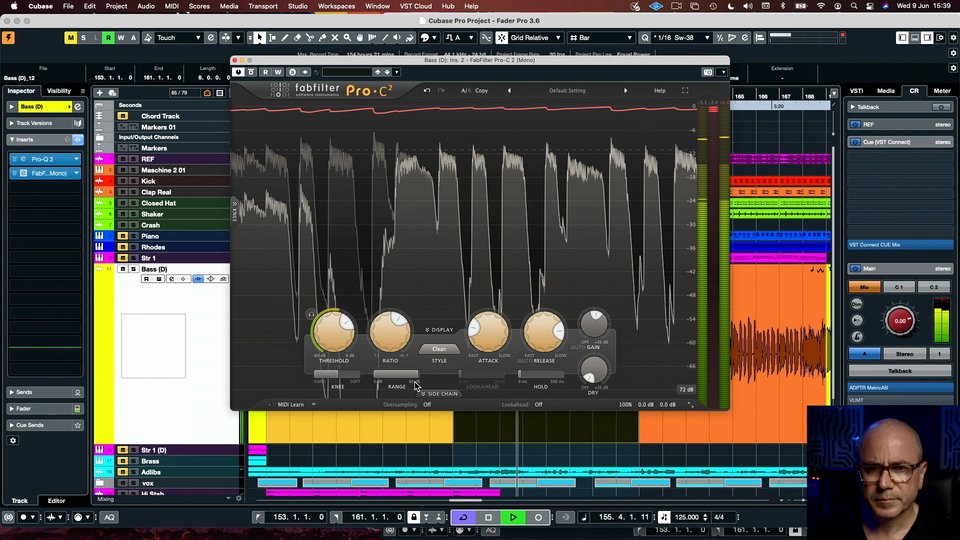The width and height of the screenshot is (960, 540).
Task: Click the threshold audition headphone icon
Action: [x=311, y=314]
